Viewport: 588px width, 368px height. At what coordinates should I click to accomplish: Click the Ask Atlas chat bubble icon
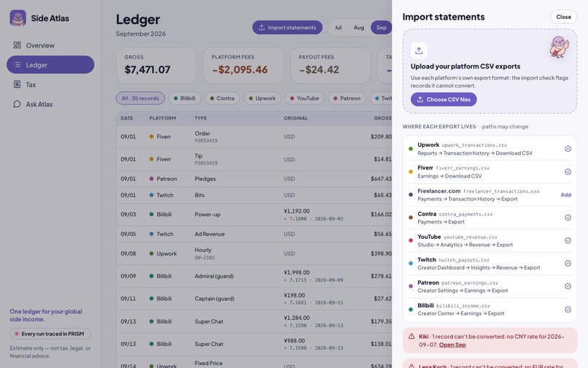click(17, 104)
